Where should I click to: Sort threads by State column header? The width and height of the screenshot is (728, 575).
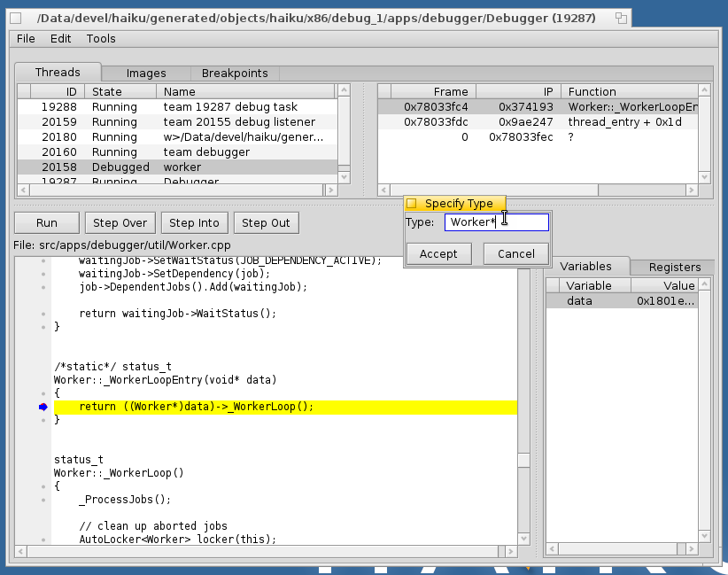[x=120, y=91]
